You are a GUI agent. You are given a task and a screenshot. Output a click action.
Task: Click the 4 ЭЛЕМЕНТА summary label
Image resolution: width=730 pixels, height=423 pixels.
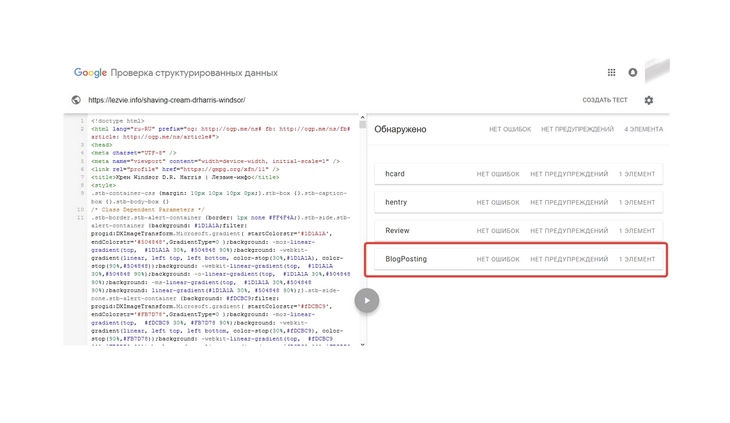(x=643, y=129)
